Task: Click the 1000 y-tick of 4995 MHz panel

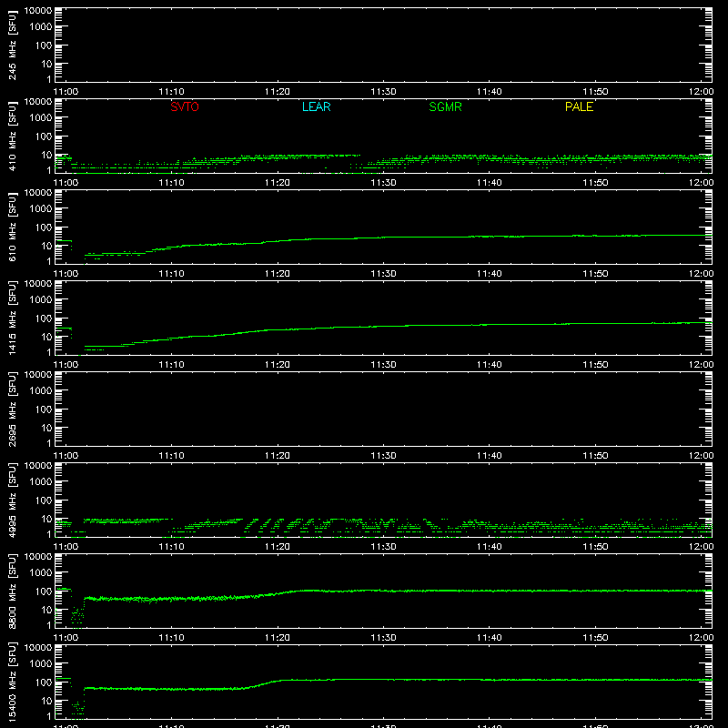Action: 40,482
